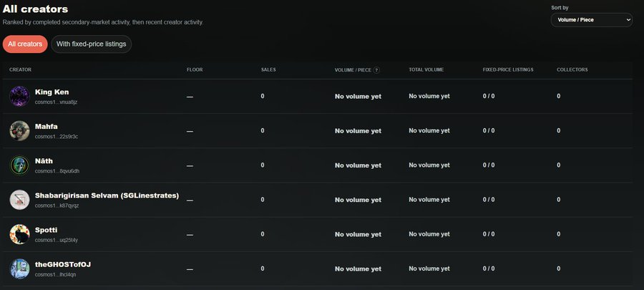Click address cosmos1...k87qyqz
The image size is (644, 290).
tap(57, 206)
